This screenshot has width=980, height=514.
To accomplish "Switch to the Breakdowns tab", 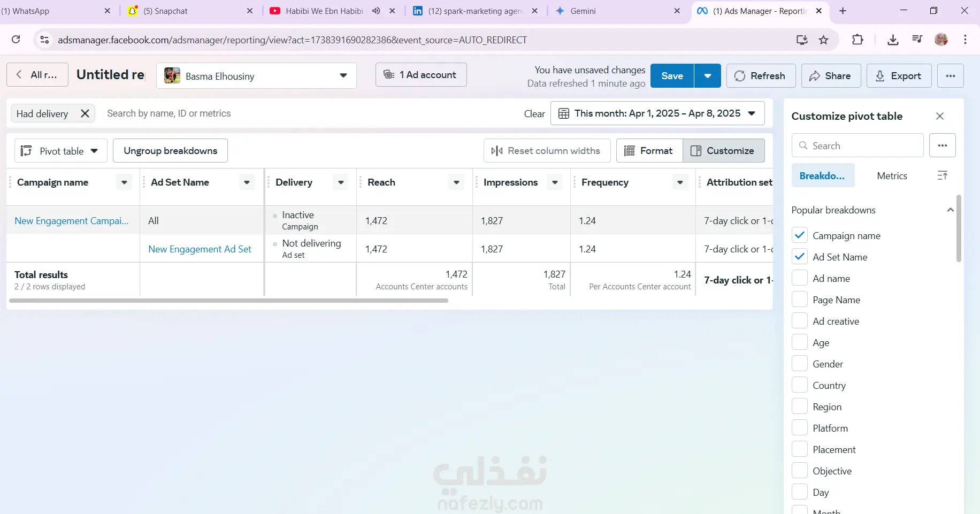I will click(823, 175).
